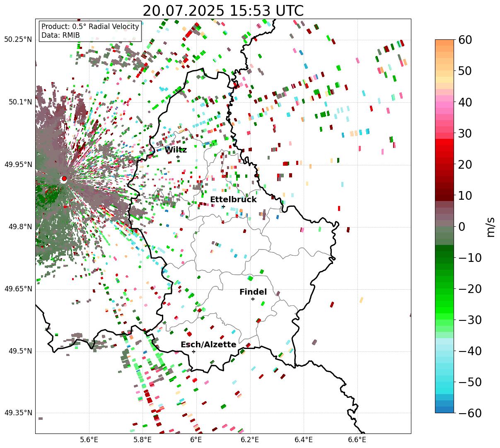Click the colorbar 20 tick label

click(464, 164)
